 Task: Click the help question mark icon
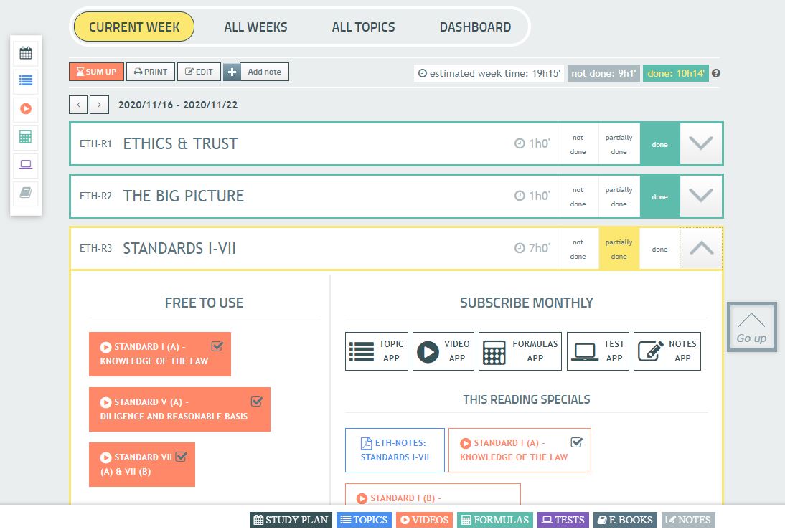(715, 73)
